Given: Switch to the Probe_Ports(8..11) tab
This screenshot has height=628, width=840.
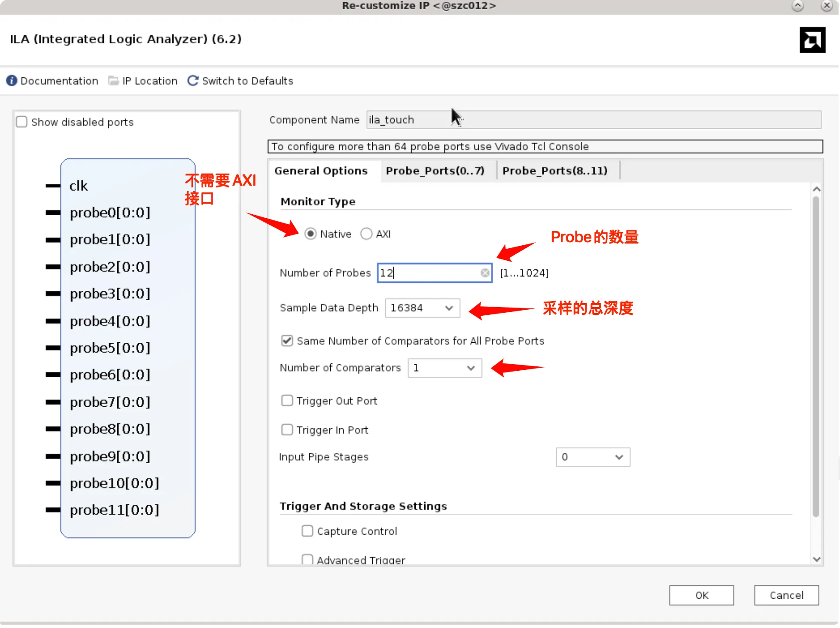Looking at the screenshot, I should pos(555,171).
